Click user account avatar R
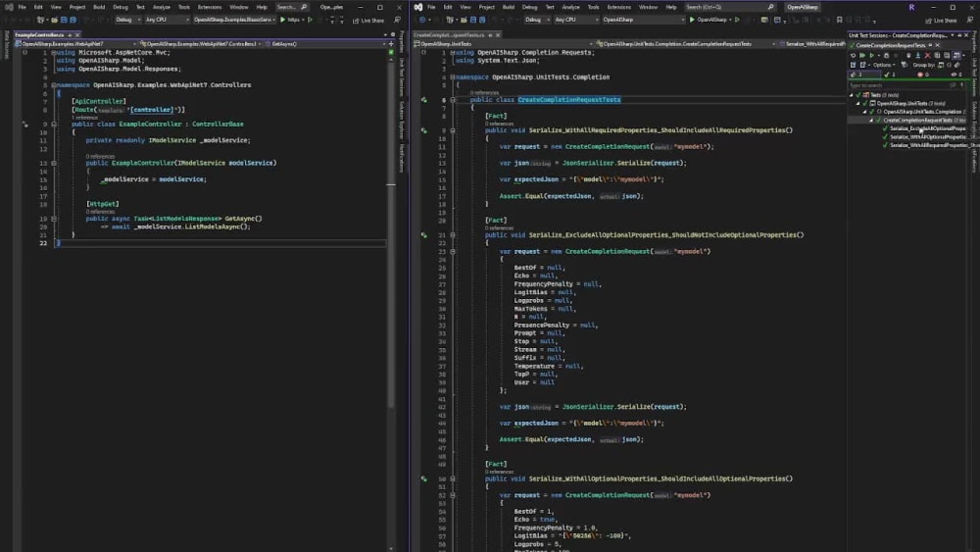The height and width of the screenshot is (552, 980). pos(911,7)
